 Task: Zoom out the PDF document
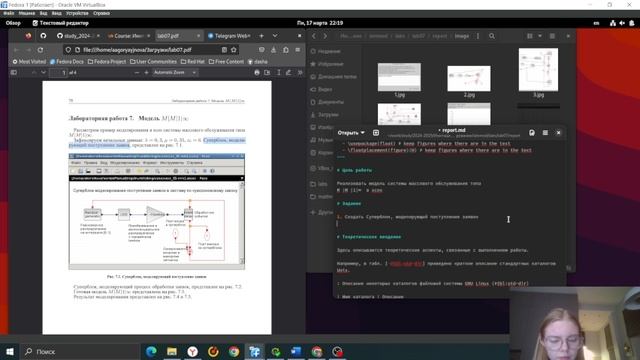pyautogui.click(x=137, y=72)
